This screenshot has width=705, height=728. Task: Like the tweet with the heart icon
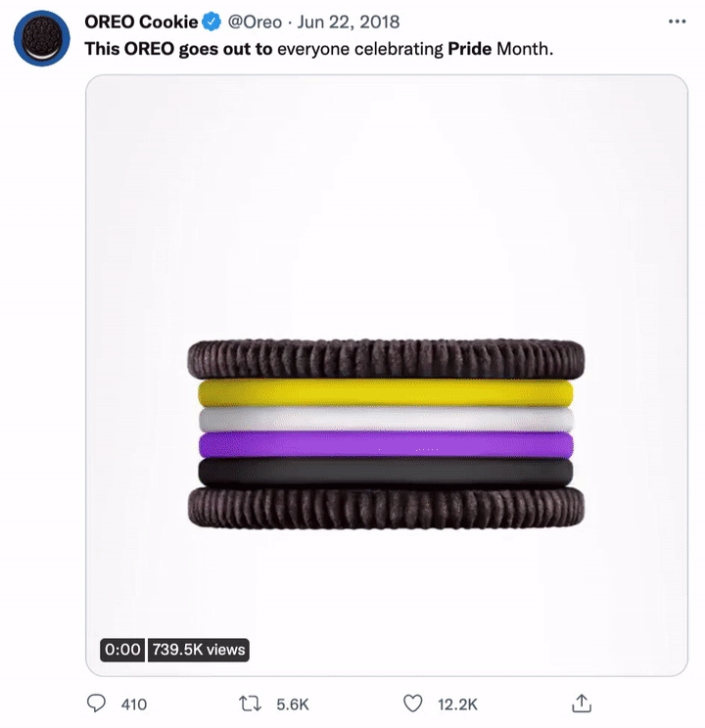413,704
